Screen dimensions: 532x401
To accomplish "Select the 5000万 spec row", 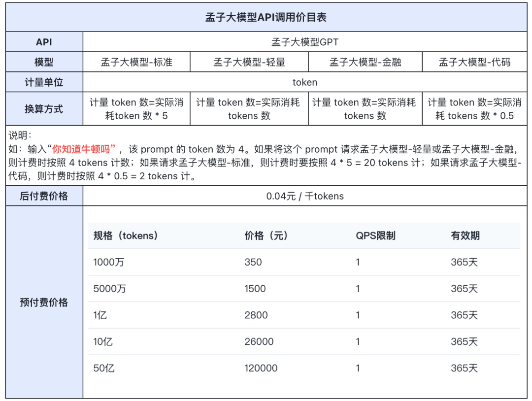I will (x=304, y=288).
